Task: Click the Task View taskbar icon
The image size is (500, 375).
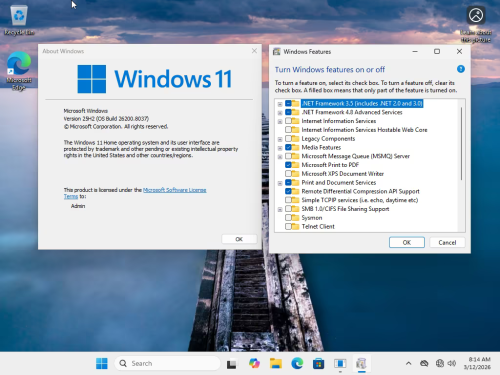Action: 232,364
